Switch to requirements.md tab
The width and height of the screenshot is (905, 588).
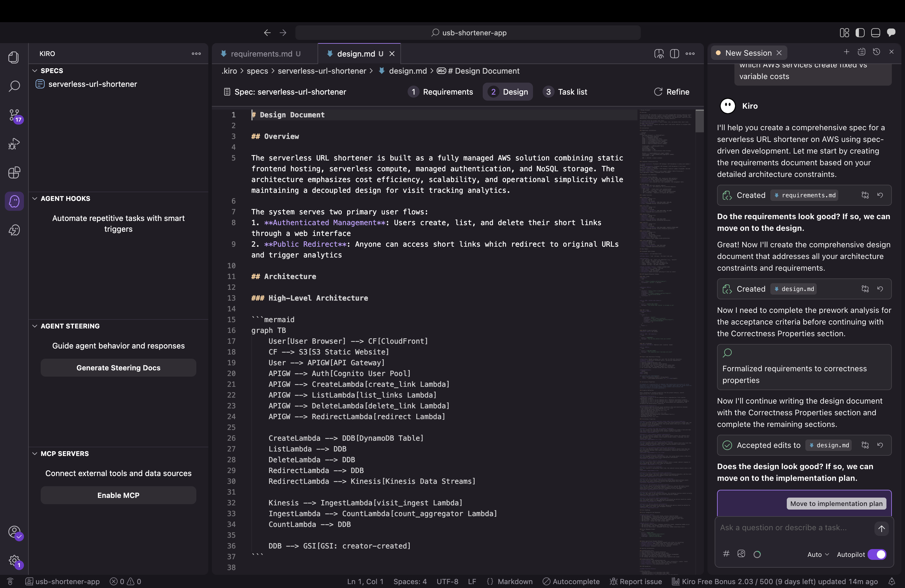[x=262, y=54]
